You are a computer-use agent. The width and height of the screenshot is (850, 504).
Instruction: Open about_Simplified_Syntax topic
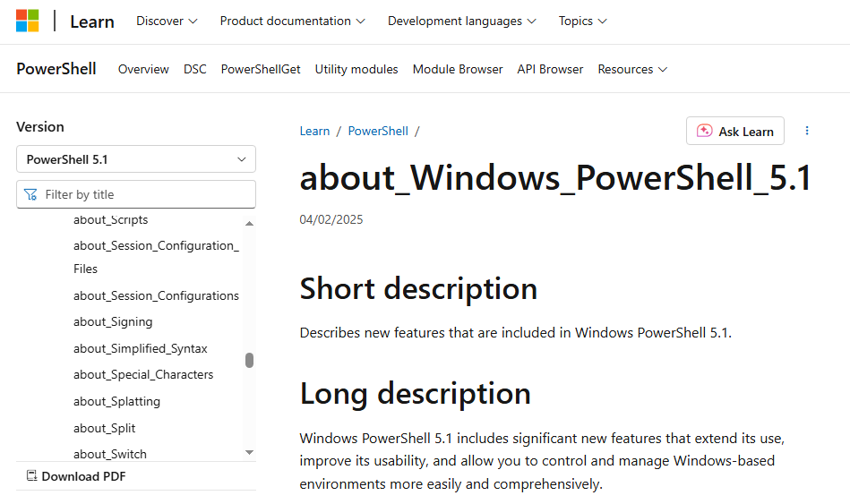pos(141,348)
